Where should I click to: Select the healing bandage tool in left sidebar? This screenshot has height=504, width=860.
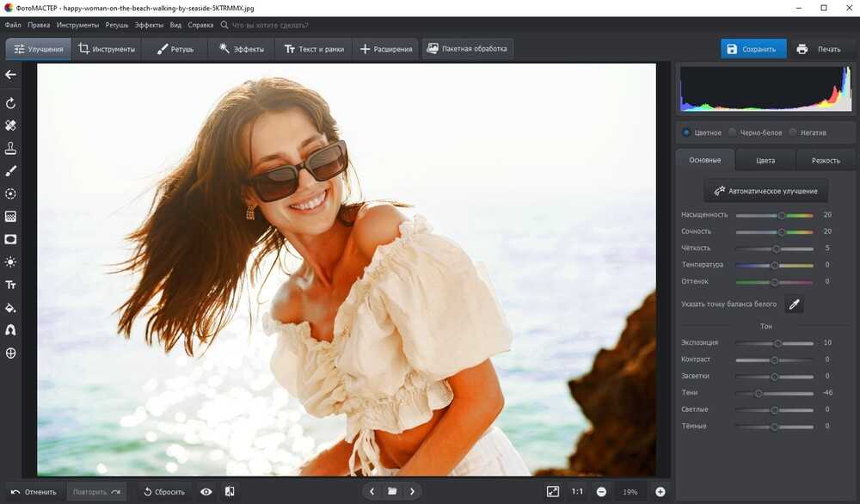11,126
